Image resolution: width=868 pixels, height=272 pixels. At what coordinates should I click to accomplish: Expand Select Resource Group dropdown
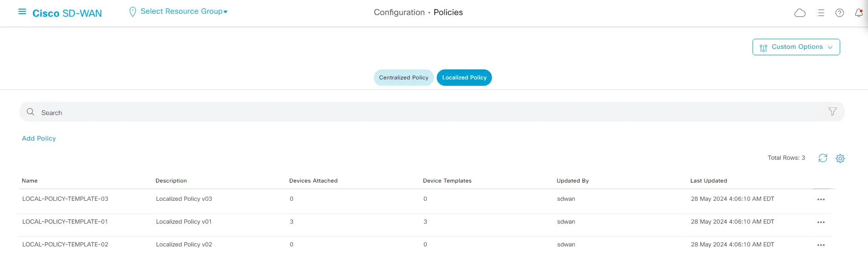183,11
